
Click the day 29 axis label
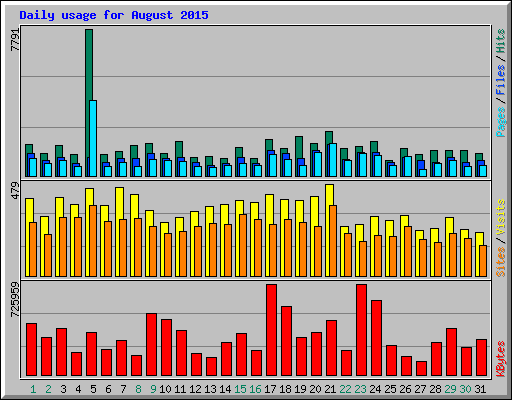click(x=450, y=389)
